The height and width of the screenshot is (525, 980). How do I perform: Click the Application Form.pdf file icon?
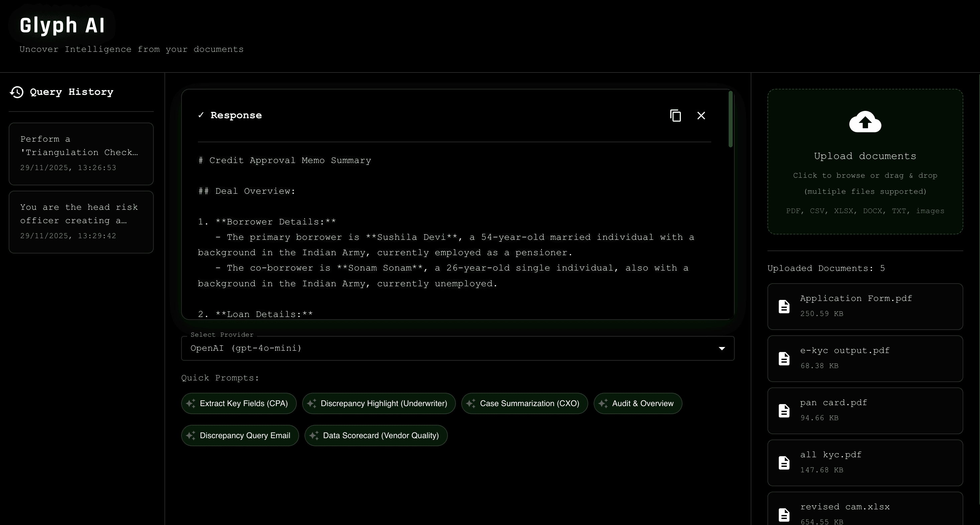784,306
